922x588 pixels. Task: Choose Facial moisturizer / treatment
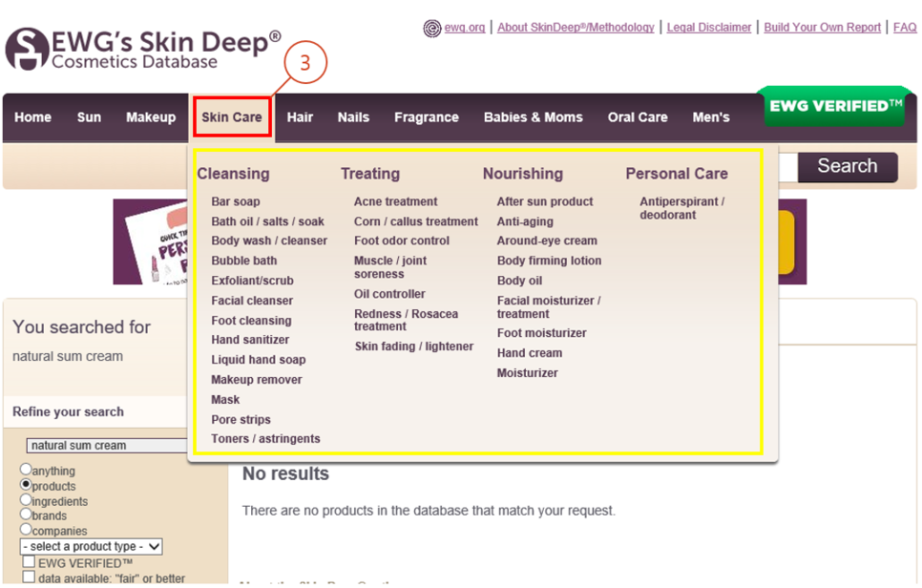click(549, 307)
